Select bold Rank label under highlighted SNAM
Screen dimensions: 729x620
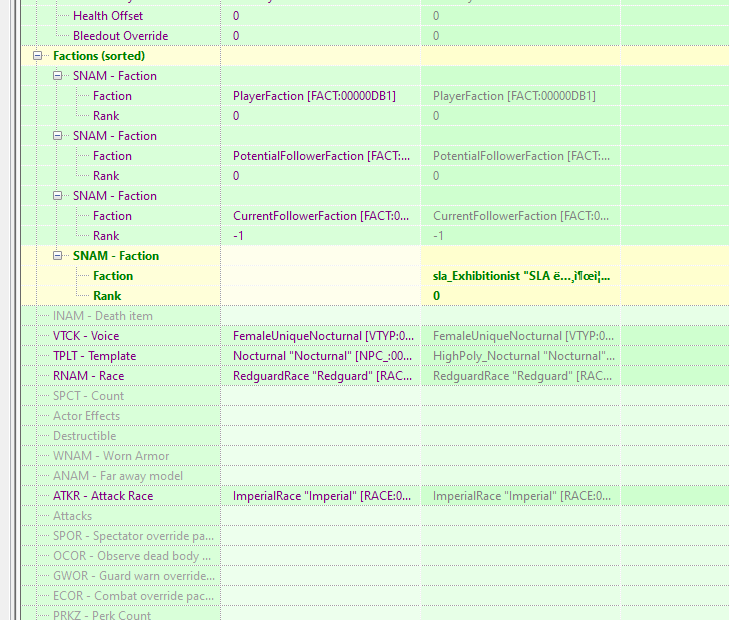point(107,296)
